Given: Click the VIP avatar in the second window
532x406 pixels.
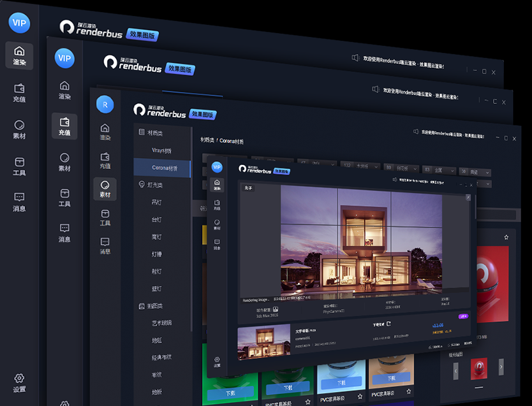Looking at the screenshot, I should 64,58.
